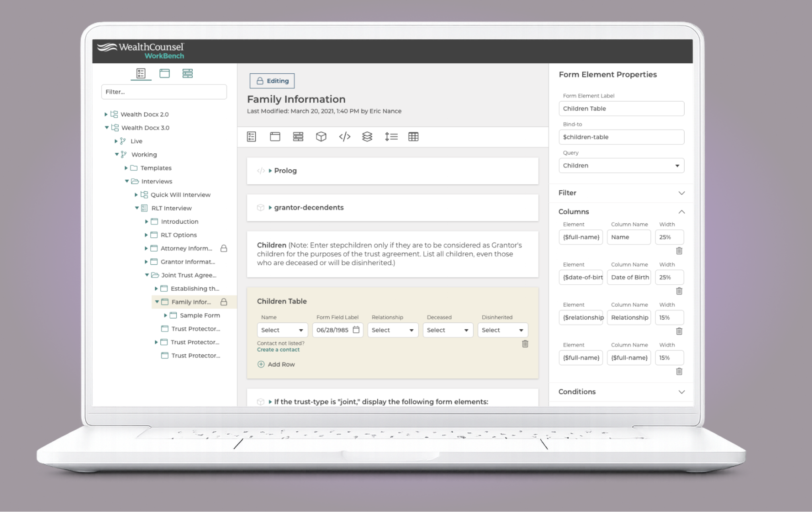This screenshot has height=512, width=812.
Task: Toggle the Editing lock button
Action: tap(272, 81)
